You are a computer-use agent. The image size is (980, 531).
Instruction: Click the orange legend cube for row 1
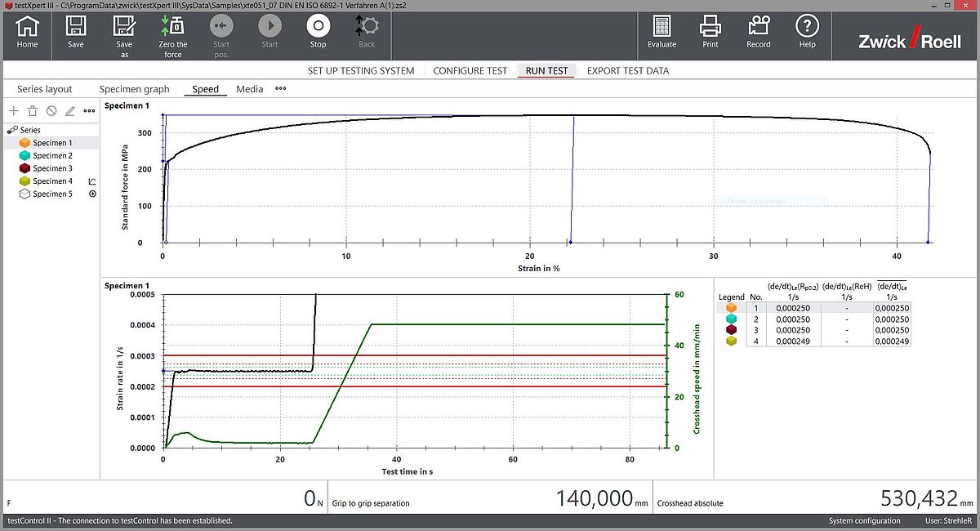(x=732, y=308)
